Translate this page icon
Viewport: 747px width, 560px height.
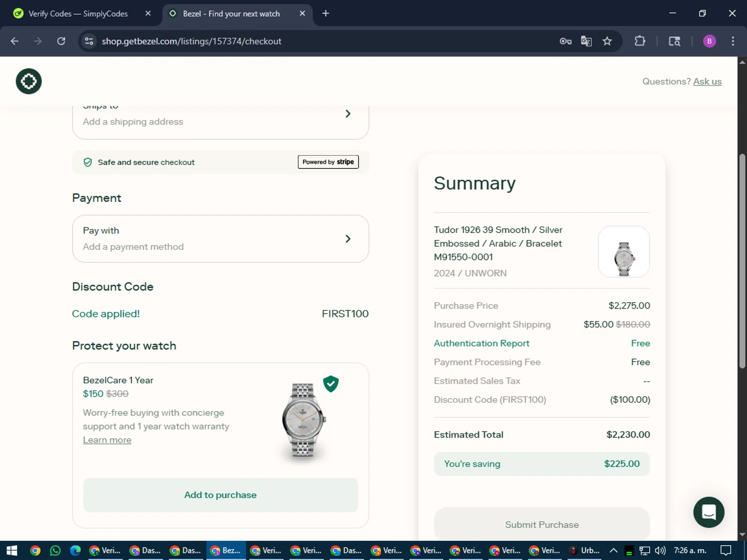586,41
